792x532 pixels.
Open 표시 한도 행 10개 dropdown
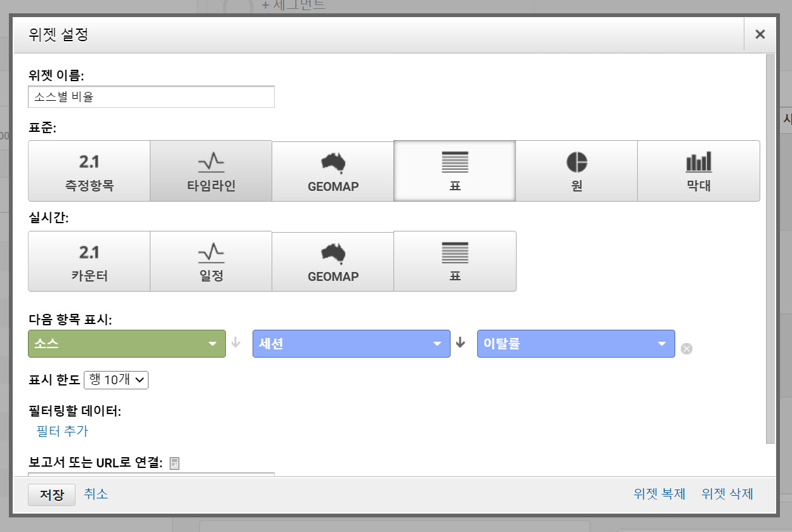[116, 380]
